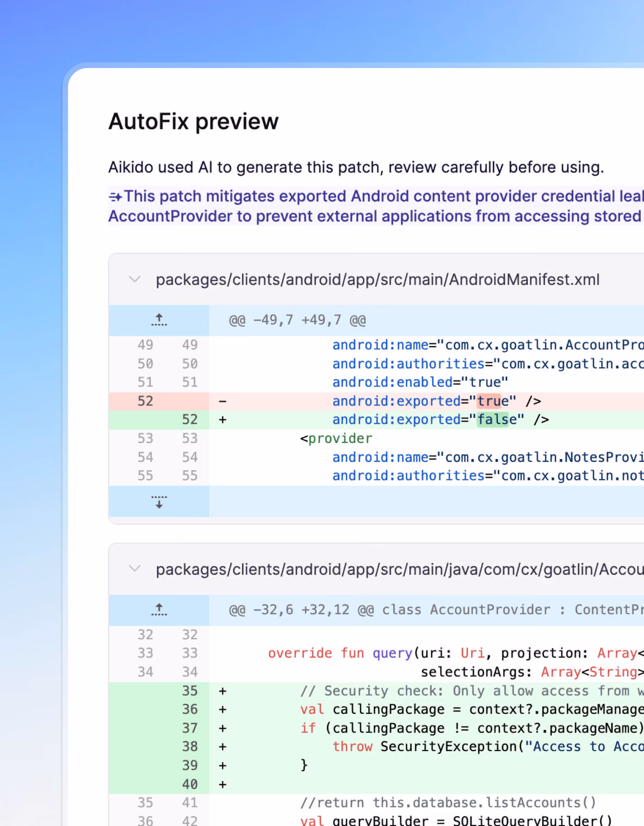Click new line number 36 in AccountProvider diff

[190, 709]
